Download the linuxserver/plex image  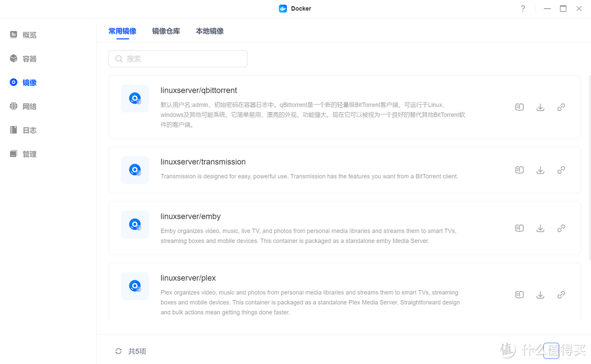(x=540, y=294)
